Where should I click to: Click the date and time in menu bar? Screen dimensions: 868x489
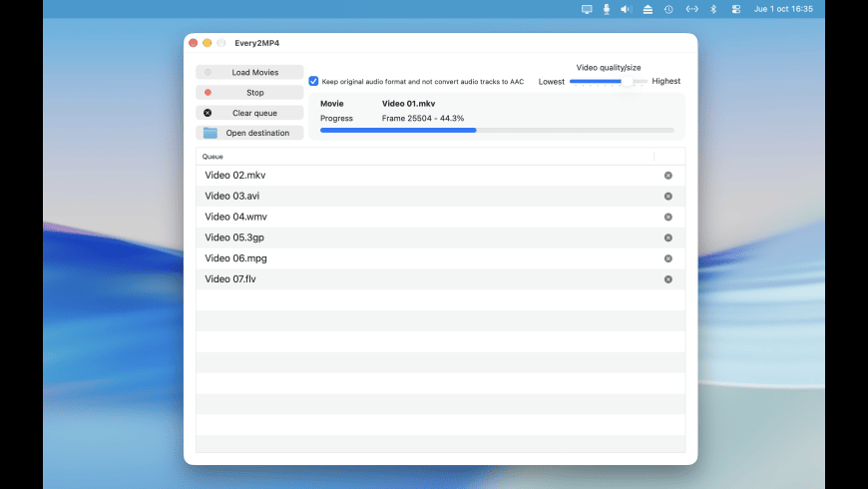click(x=783, y=9)
